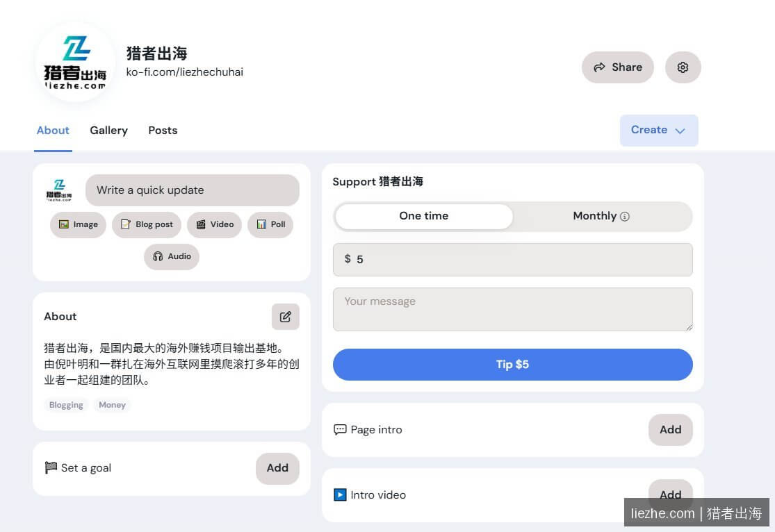
Task: Click the ko-fi.com/liezhechuhai page URL
Action: pos(184,72)
